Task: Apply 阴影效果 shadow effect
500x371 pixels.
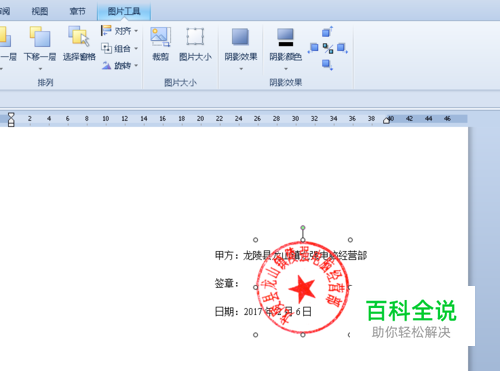Action: pyautogui.click(x=241, y=44)
